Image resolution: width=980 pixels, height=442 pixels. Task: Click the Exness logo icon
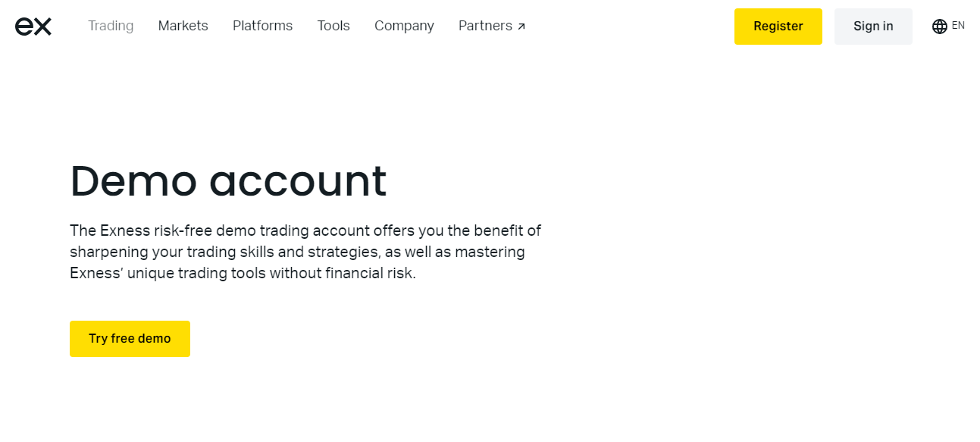[33, 27]
